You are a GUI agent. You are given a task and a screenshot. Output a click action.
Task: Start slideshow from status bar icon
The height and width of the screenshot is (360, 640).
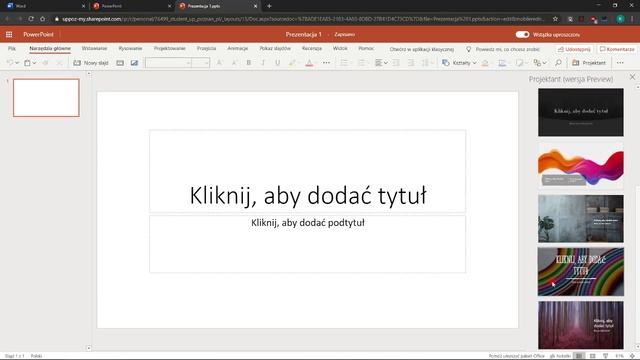click(605, 356)
